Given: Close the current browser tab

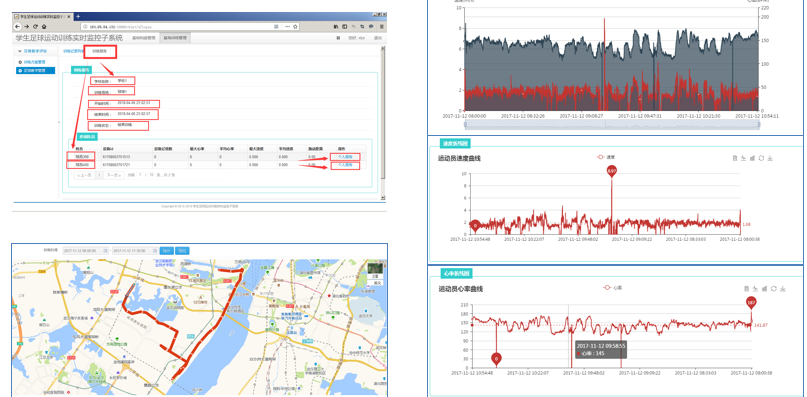Looking at the screenshot, I should click(69, 16).
